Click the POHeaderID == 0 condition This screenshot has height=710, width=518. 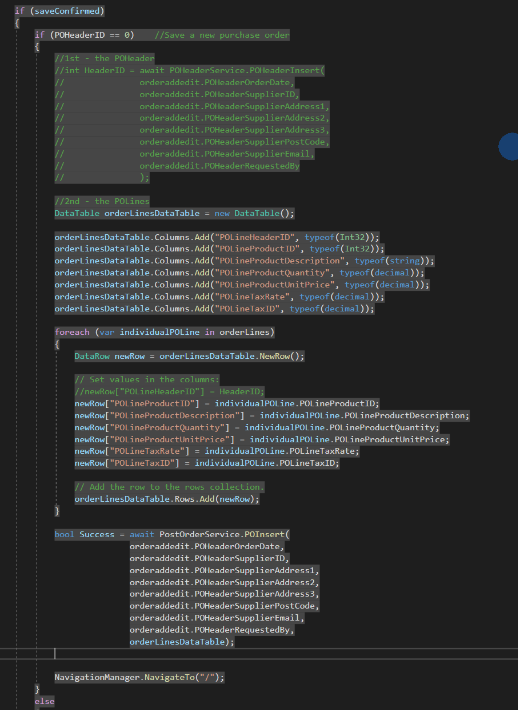(92, 35)
